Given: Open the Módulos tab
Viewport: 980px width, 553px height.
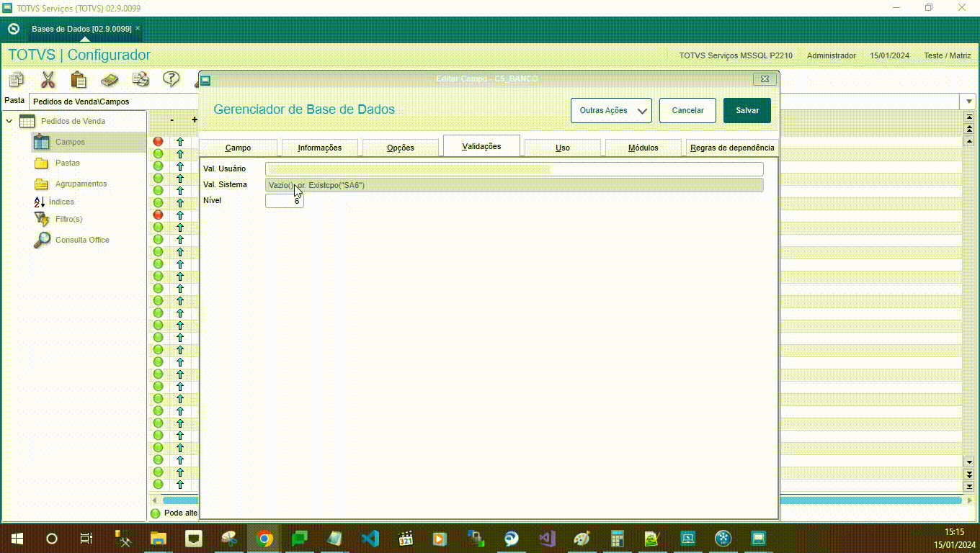Looking at the screenshot, I should 643,147.
